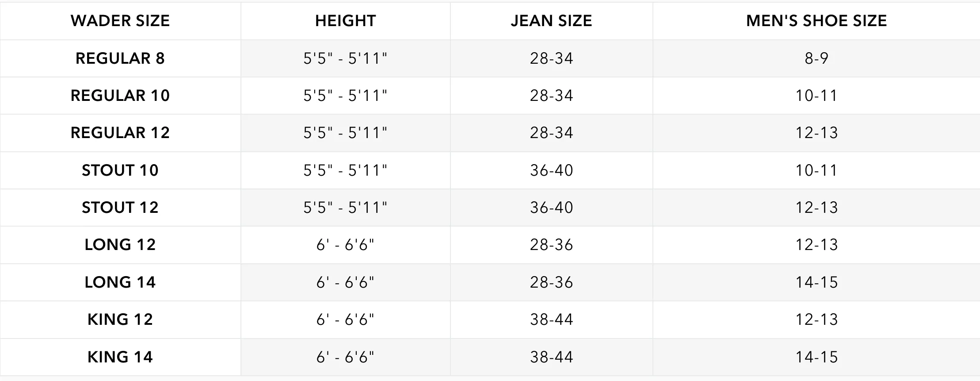
Task: Select the KING 14 row label
Action: pos(120,357)
